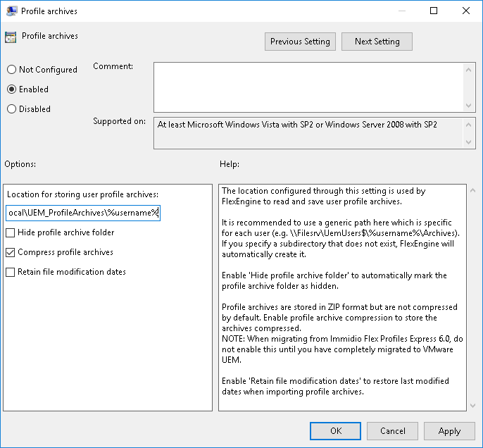
Task: Select the Not Configured radio button
Action: point(11,70)
